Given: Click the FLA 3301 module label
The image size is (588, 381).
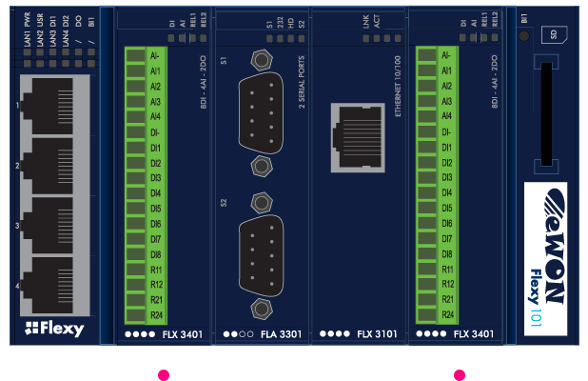Looking at the screenshot, I should (x=282, y=334).
